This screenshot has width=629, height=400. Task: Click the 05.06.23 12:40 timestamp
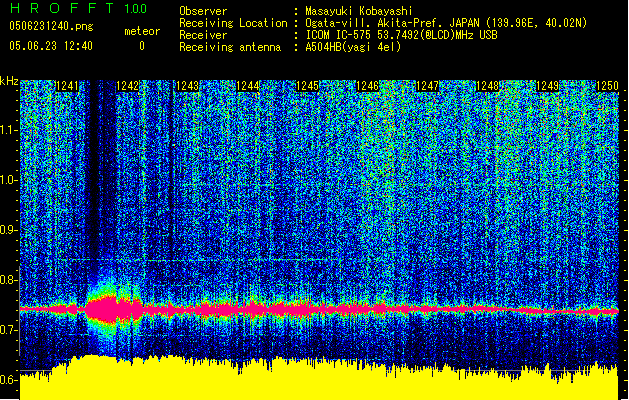pyautogui.click(x=50, y=46)
